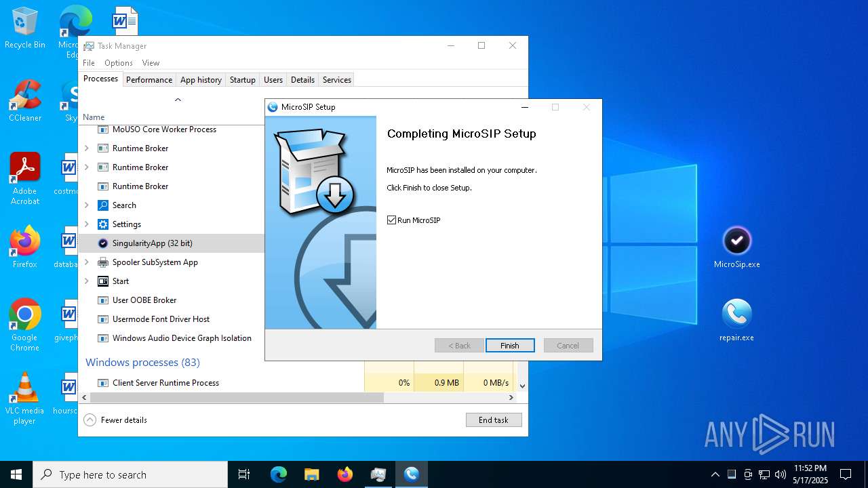868x488 pixels.
Task: Switch to the Performance tab
Action: click(149, 80)
